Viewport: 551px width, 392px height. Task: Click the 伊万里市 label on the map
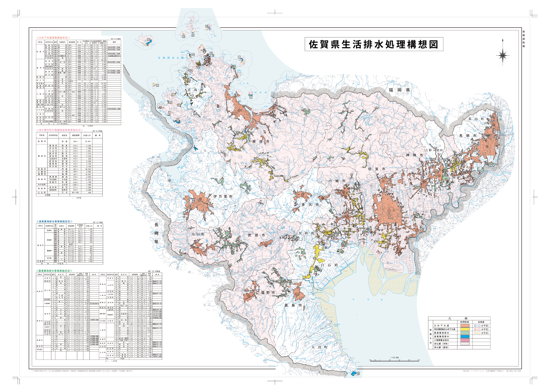click(x=223, y=196)
